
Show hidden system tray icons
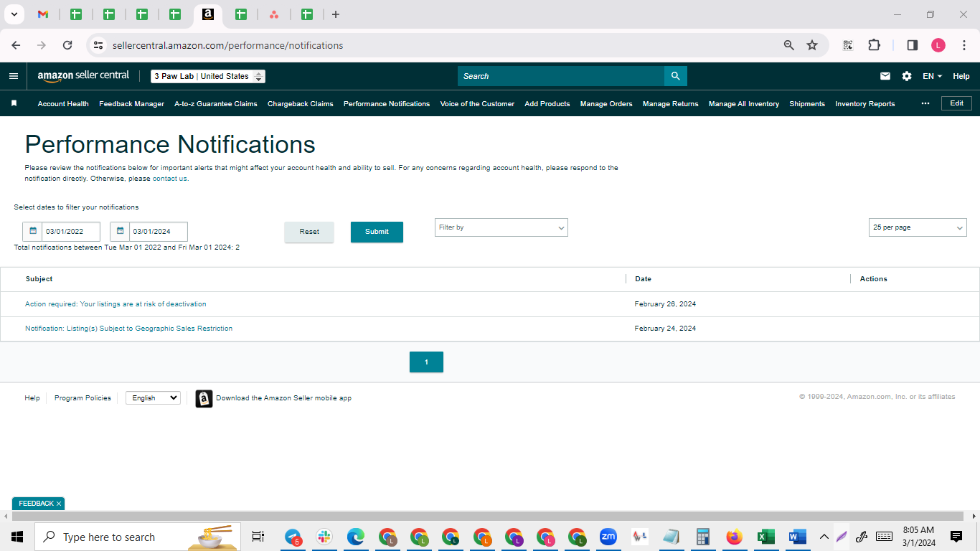824,537
